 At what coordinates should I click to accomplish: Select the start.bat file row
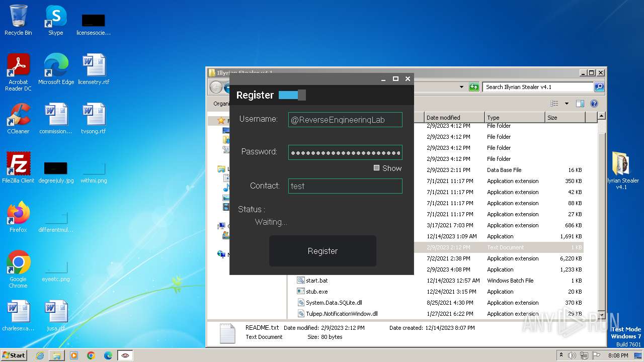(439, 281)
